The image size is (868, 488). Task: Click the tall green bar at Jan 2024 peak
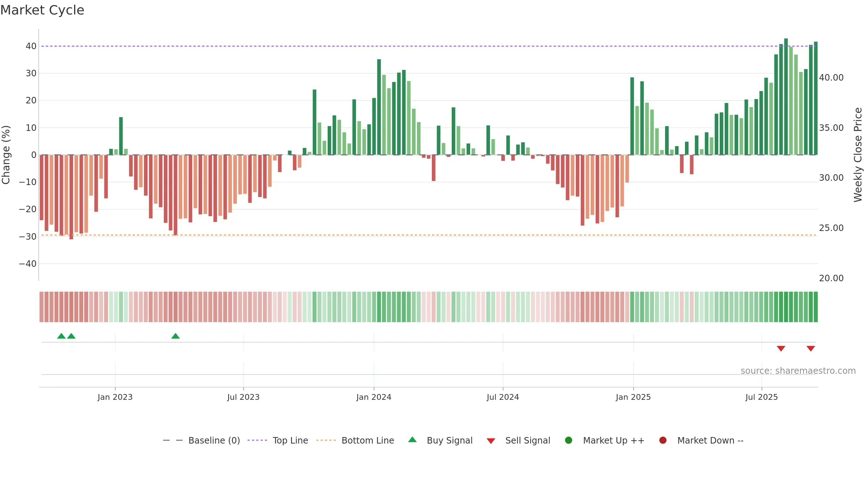(379, 107)
